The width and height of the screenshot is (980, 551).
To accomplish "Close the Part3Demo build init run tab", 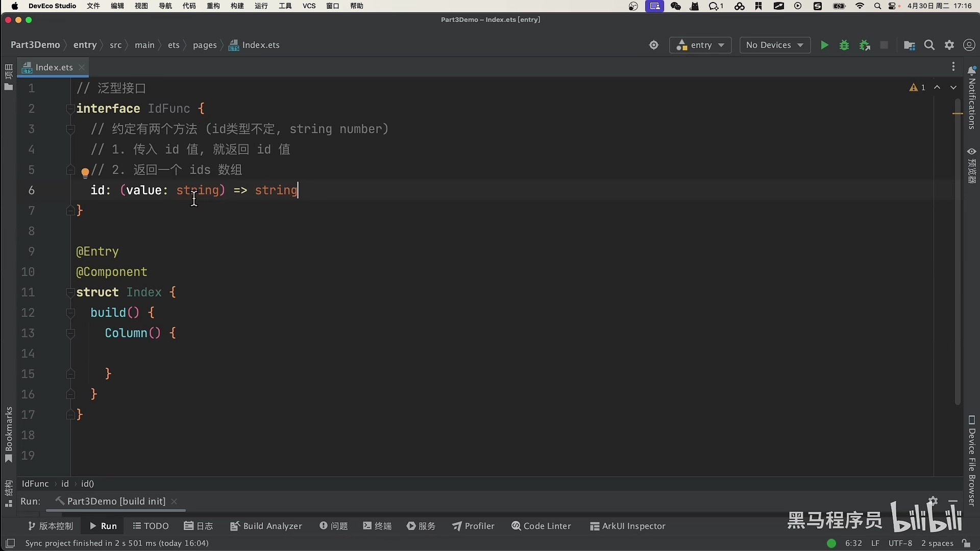I will tap(174, 502).
